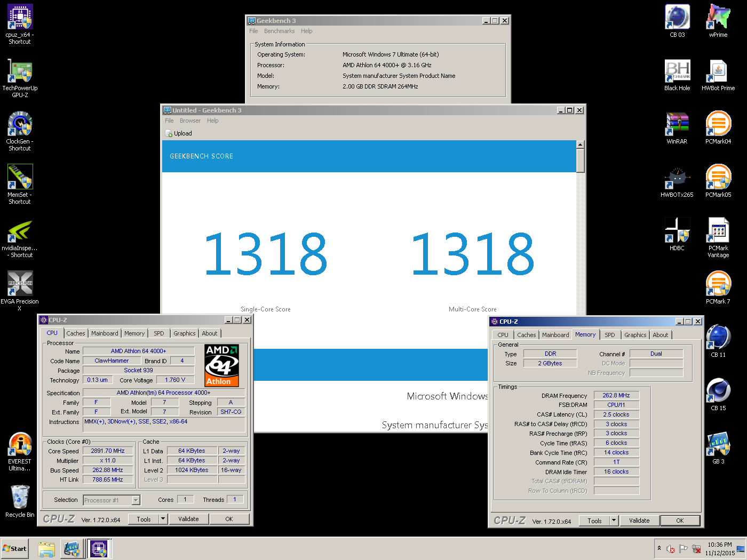Open Help menu in Untitled Geekbench window

coord(213,121)
